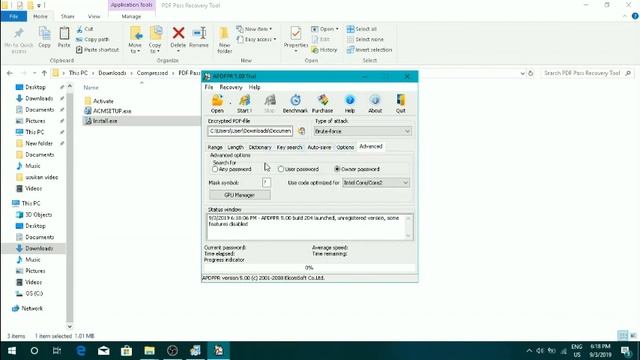Image resolution: width=640 pixels, height=360 pixels.
Task: Browse for encrypted PDF file icon
Action: [x=302, y=131]
